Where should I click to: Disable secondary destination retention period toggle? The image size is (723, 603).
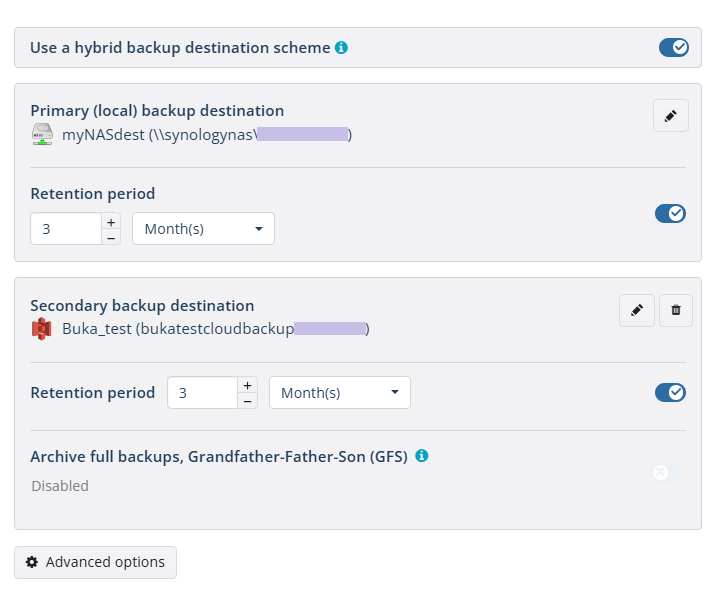tap(670, 392)
